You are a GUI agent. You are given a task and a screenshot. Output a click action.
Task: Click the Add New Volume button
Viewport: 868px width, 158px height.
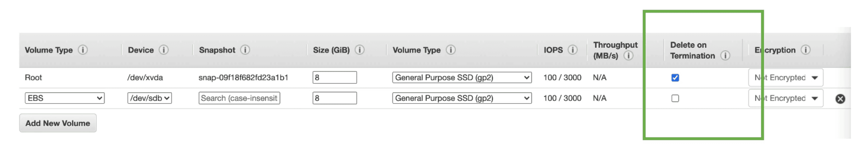pos(58,123)
